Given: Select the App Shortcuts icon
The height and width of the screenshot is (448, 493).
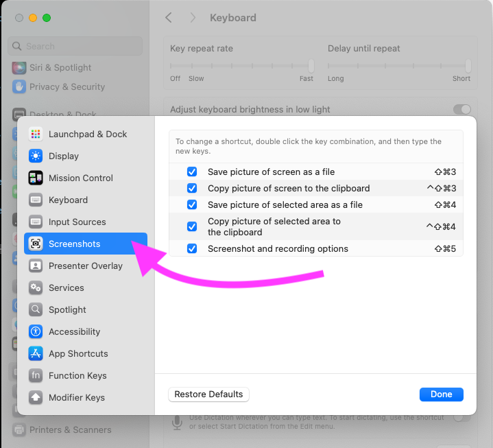Looking at the screenshot, I should [x=36, y=354].
